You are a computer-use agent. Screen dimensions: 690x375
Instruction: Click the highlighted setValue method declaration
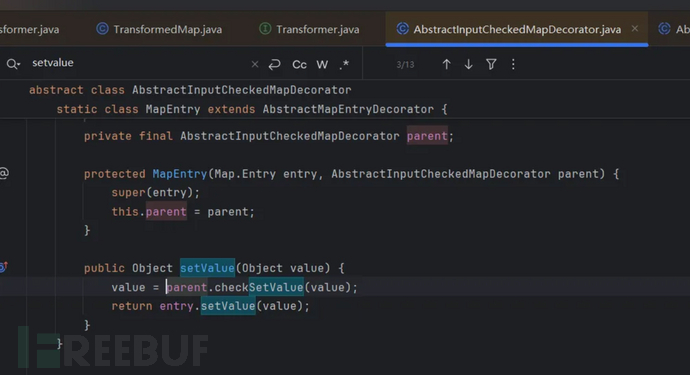coord(207,268)
